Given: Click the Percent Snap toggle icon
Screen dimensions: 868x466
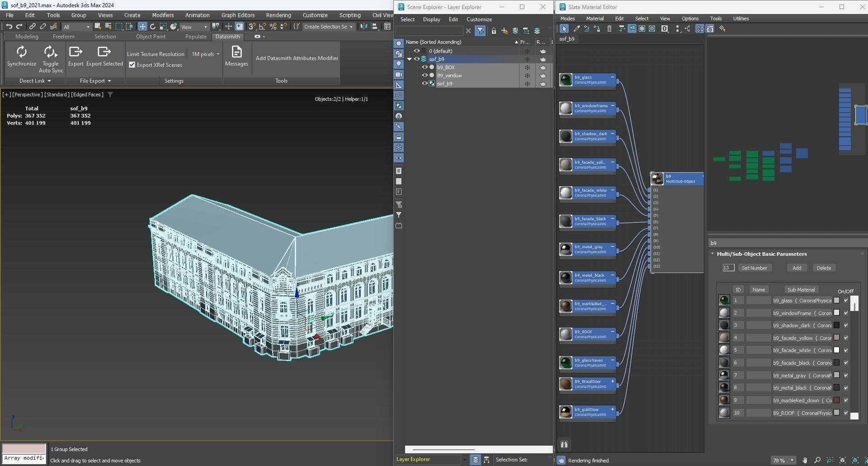Looking at the screenshot, I should click(x=273, y=27).
